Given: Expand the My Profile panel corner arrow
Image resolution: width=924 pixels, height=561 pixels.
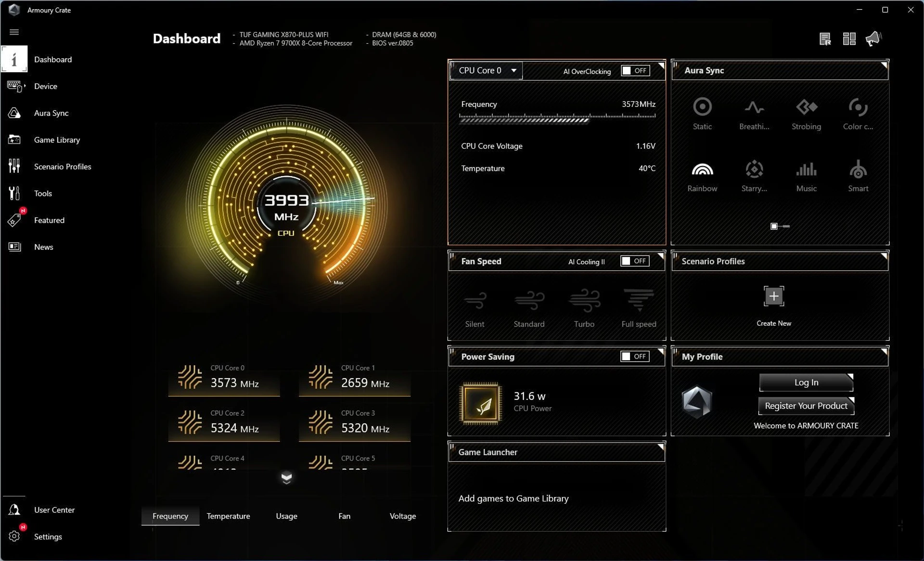Looking at the screenshot, I should click(884, 351).
